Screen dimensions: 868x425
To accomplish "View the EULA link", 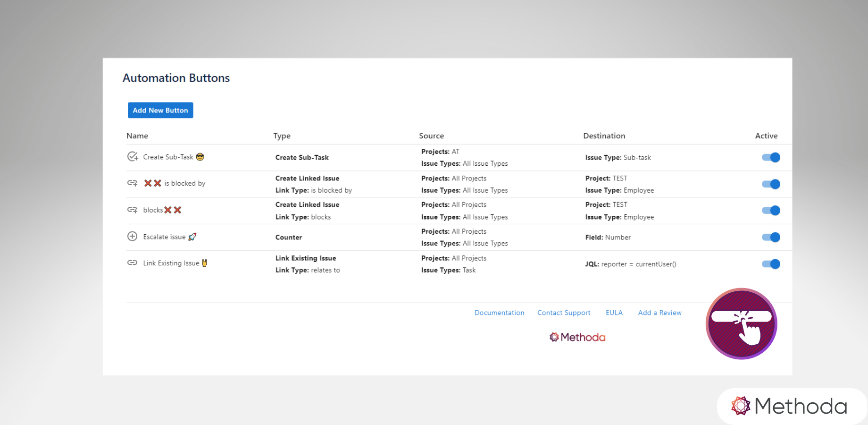I will click(614, 313).
